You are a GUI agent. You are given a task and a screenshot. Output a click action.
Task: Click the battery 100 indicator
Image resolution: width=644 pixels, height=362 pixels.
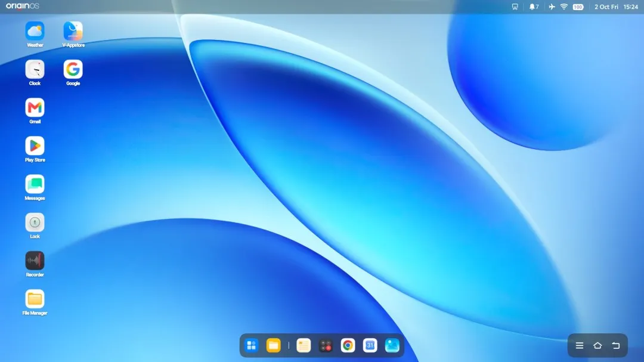pyautogui.click(x=578, y=7)
